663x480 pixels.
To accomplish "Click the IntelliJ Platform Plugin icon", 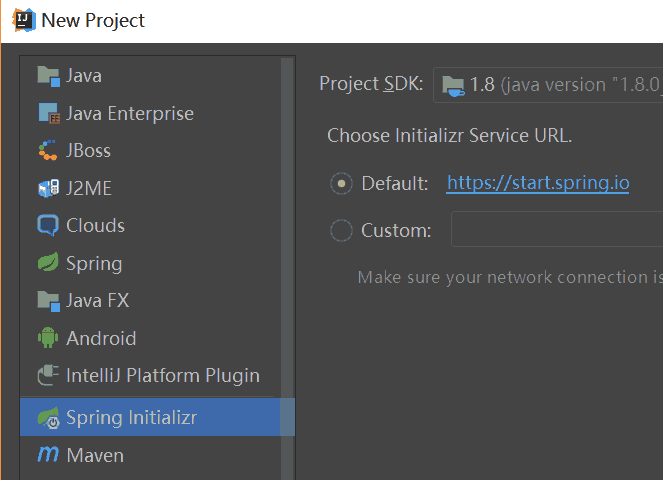I will [x=48, y=376].
